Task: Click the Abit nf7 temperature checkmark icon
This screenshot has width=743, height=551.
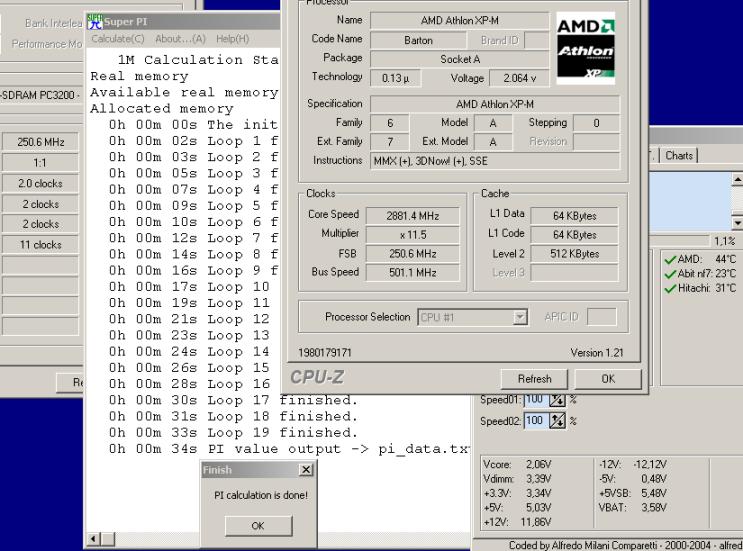Action: pyautogui.click(x=670, y=274)
